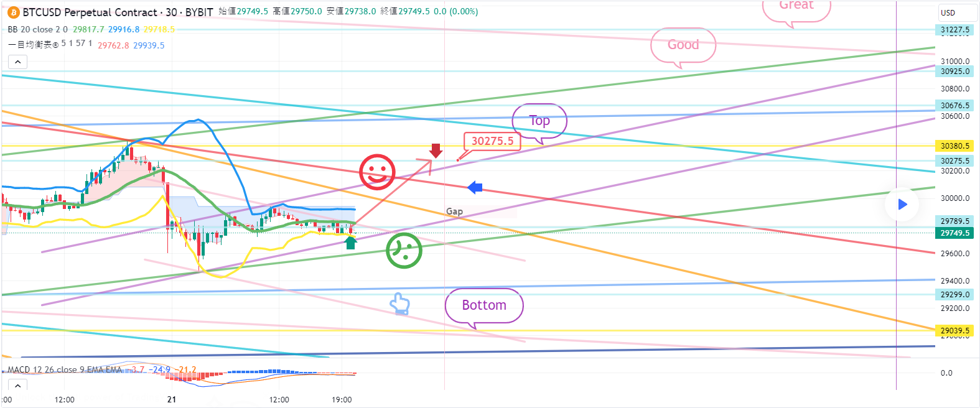Viewport: 980px width, 408px height.
Task: Click the red 30275.5 price callout
Action: click(x=492, y=141)
